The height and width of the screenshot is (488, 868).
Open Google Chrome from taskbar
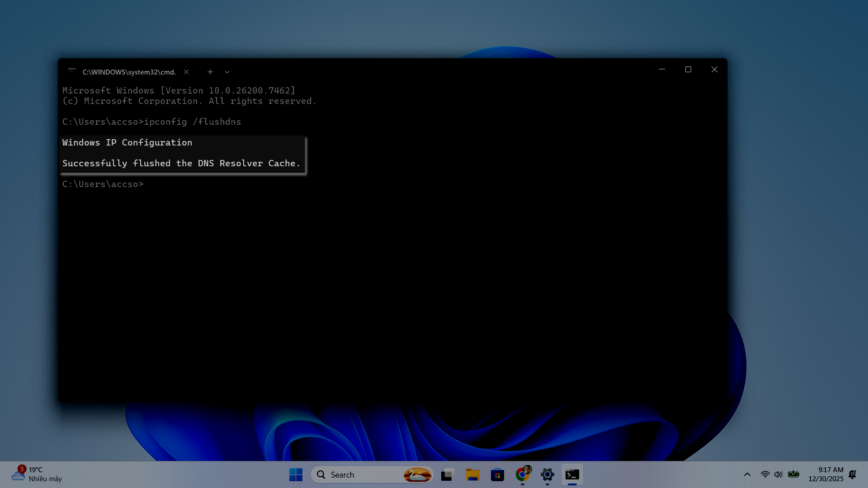(x=522, y=474)
